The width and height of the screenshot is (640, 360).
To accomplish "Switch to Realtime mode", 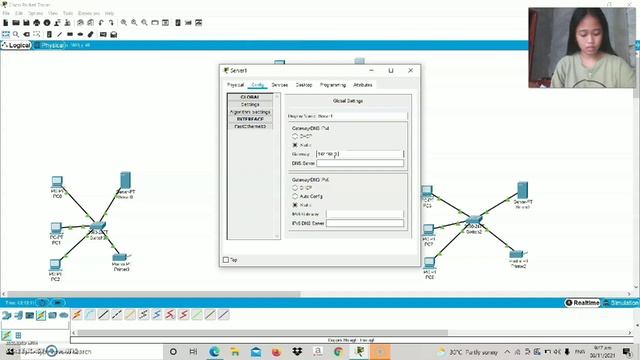I will (x=582, y=302).
